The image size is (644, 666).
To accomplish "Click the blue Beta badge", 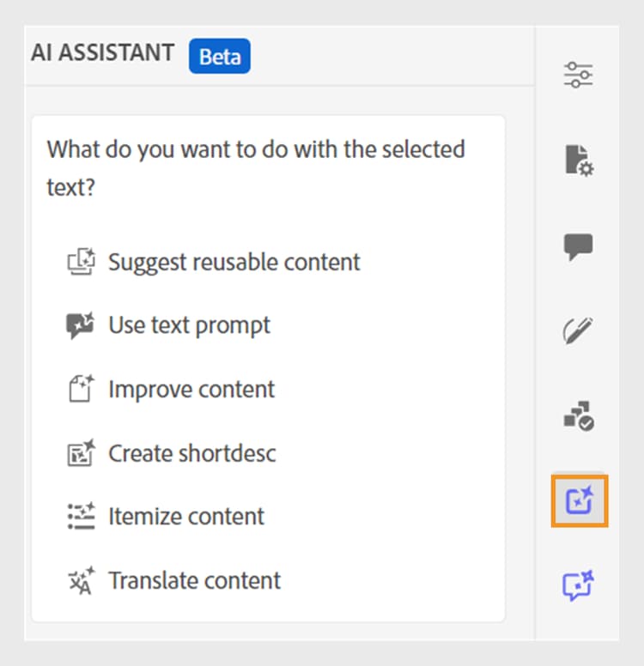I will (x=220, y=57).
